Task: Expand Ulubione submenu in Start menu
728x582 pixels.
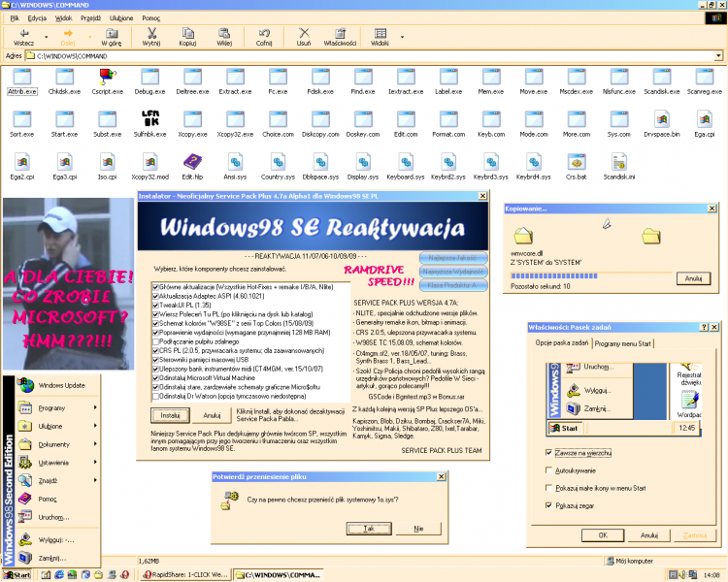Action: click(57, 426)
